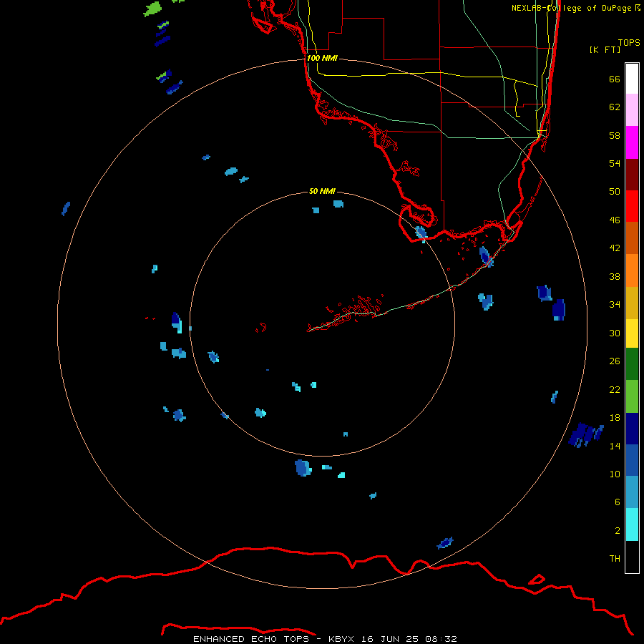Click the navy blue legend swatch

[x=632, y=429]
